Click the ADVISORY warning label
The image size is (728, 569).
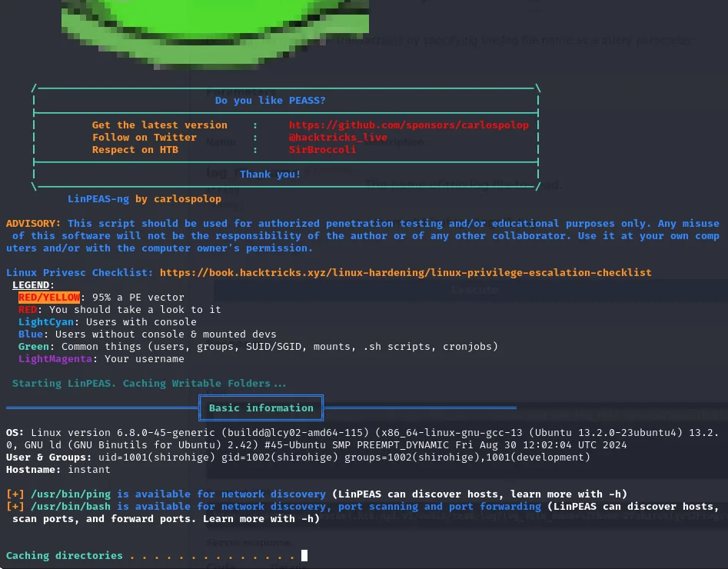tap(33, 224)
